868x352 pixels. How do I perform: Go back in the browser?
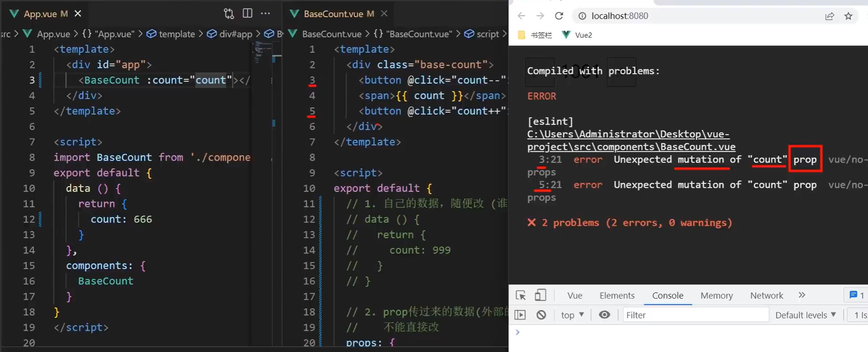[521, 16]
